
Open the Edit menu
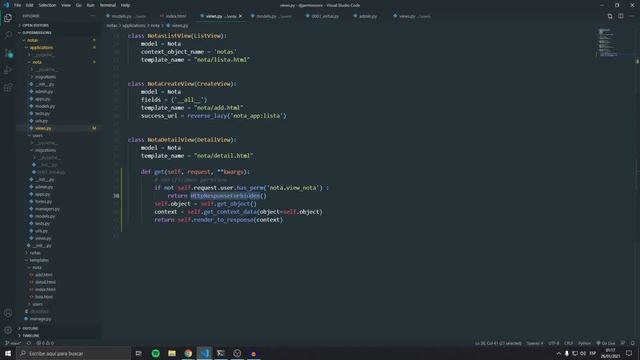tap(30, 5)
